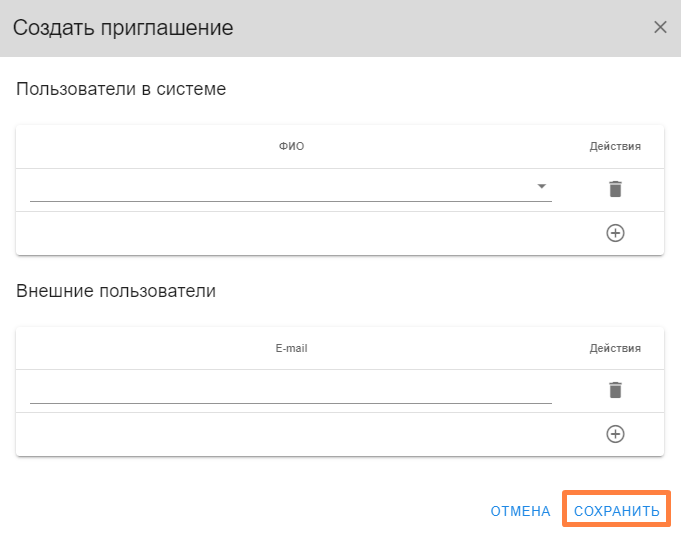681x533 pixels.
Task: Focus the E-mail input field
Action: pos(290,390)
